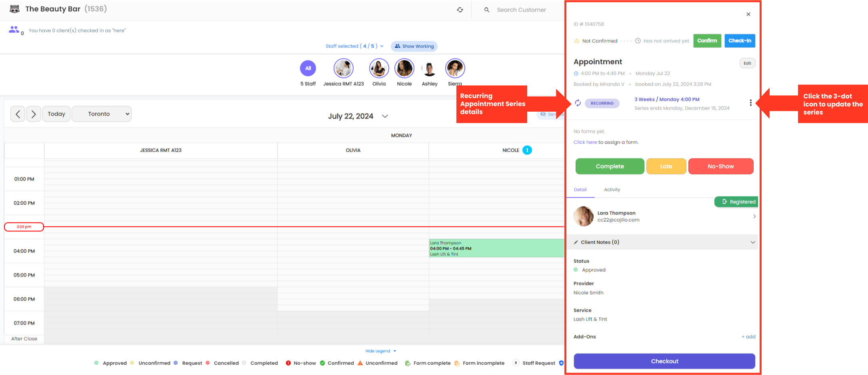Click the Form incomplete legend icon
Screen dimensions: 868x375
(x=457, y=363)
